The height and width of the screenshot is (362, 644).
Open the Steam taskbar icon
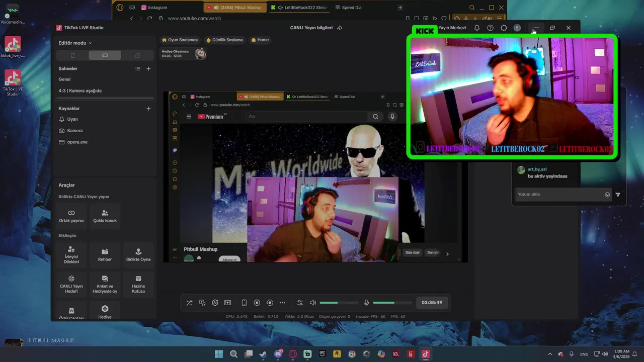[263, 354]
